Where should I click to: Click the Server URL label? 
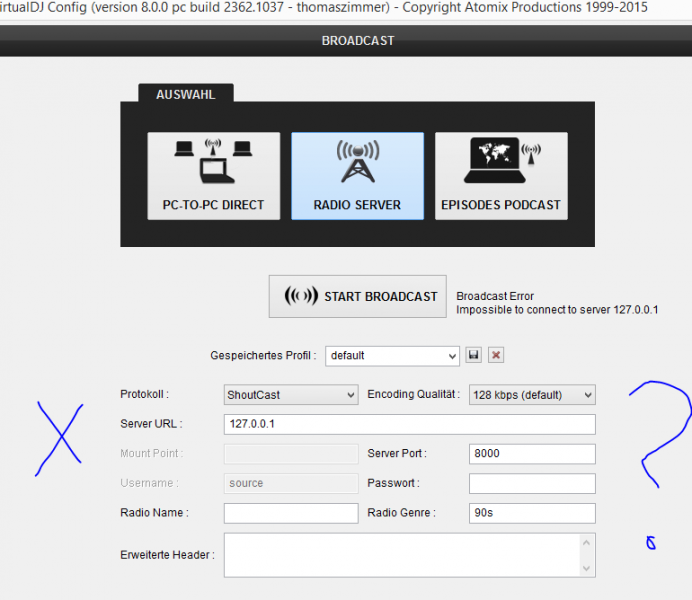[x=151, y=424]
